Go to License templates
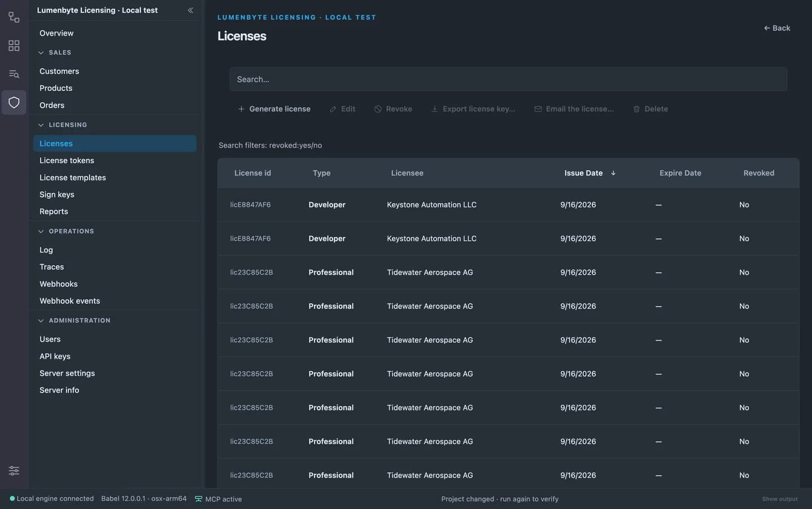812x509 pixels. tap(115, 178)
